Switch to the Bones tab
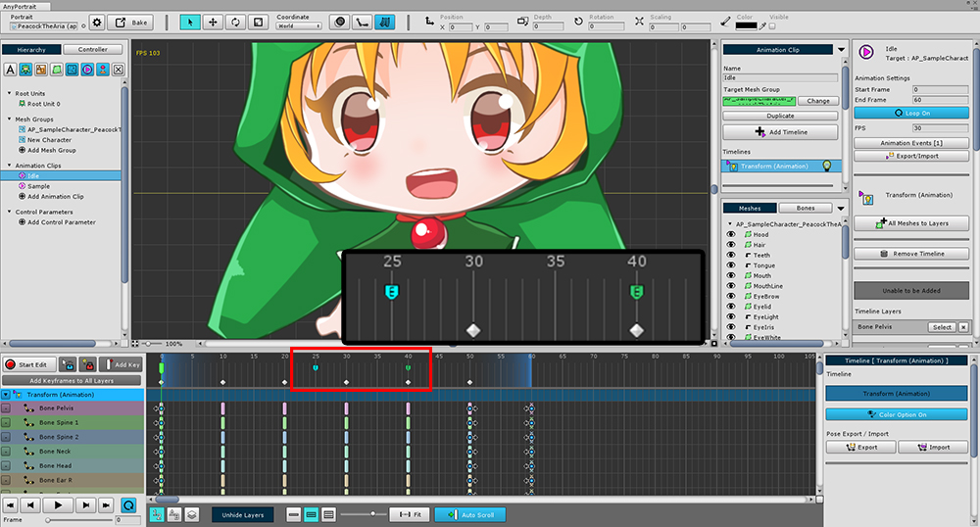 (805, 208)
